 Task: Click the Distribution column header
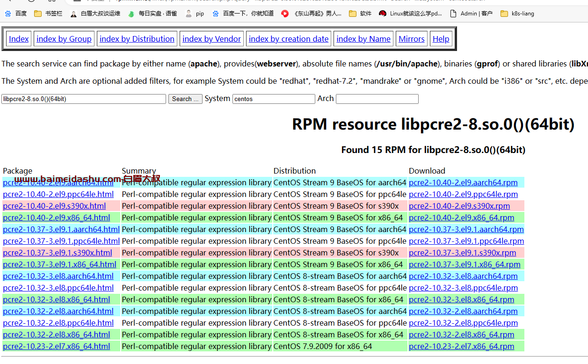(x=295, y=171)
